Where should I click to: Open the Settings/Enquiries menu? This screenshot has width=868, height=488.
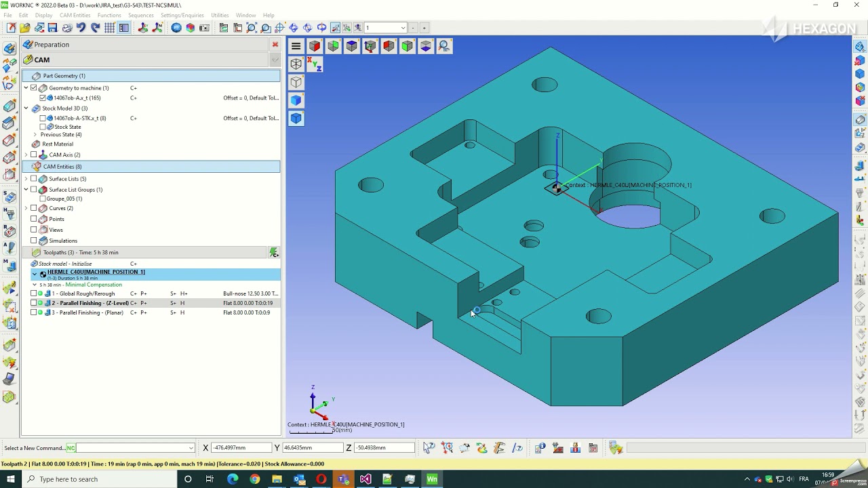point(182,15)
